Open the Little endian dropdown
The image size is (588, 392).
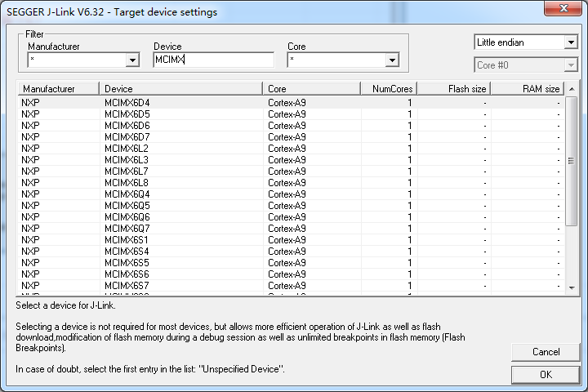pos(571,42)
